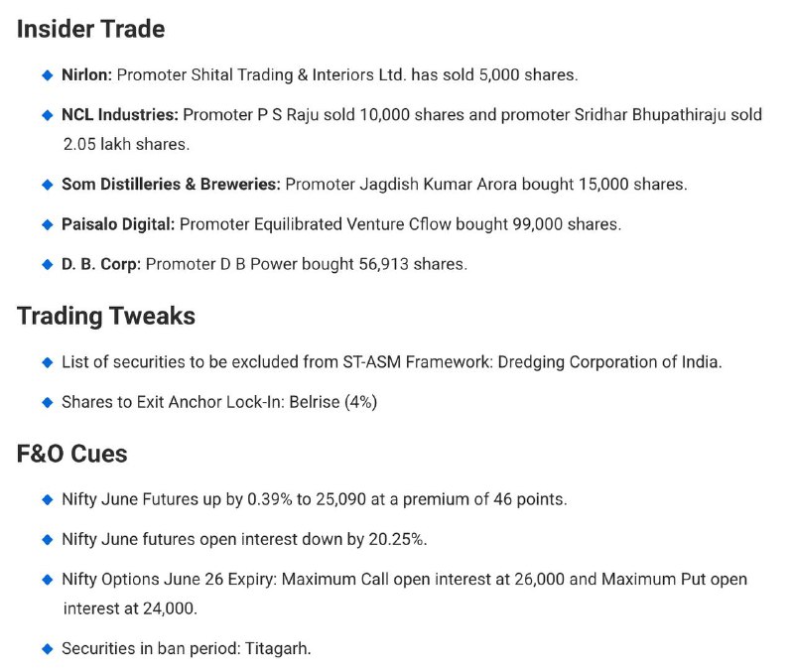Click the bullet next to D. B. Corp
The height and width of the screenshot is (672, 794).
point(47,265)
